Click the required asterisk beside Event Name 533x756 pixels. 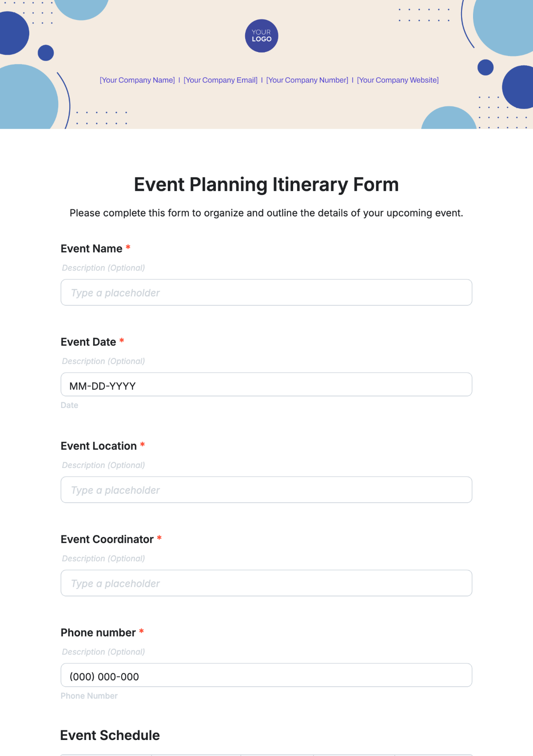click(128, 248)
